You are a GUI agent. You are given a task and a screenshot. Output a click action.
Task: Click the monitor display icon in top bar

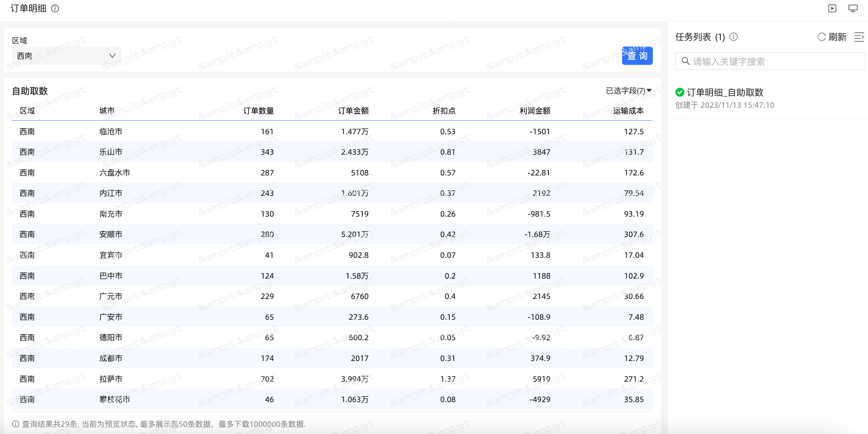pos(853,8)
